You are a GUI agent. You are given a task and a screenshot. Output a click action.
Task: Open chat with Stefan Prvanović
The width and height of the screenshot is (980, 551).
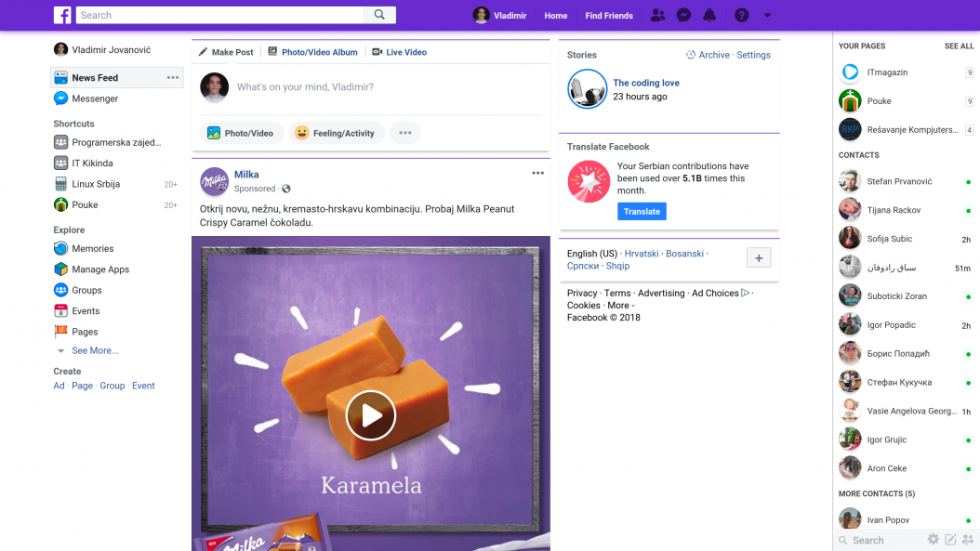(x=906, y=181)
